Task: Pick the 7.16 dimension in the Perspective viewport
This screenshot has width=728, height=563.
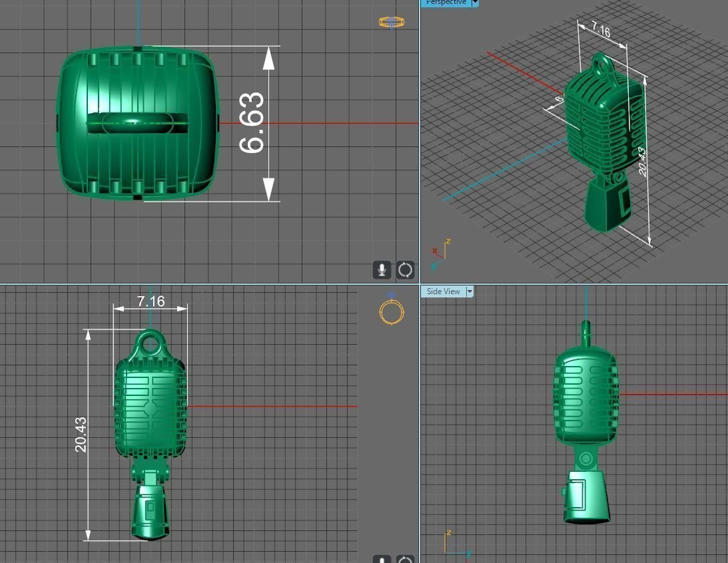Action: (x=600, y=31)
